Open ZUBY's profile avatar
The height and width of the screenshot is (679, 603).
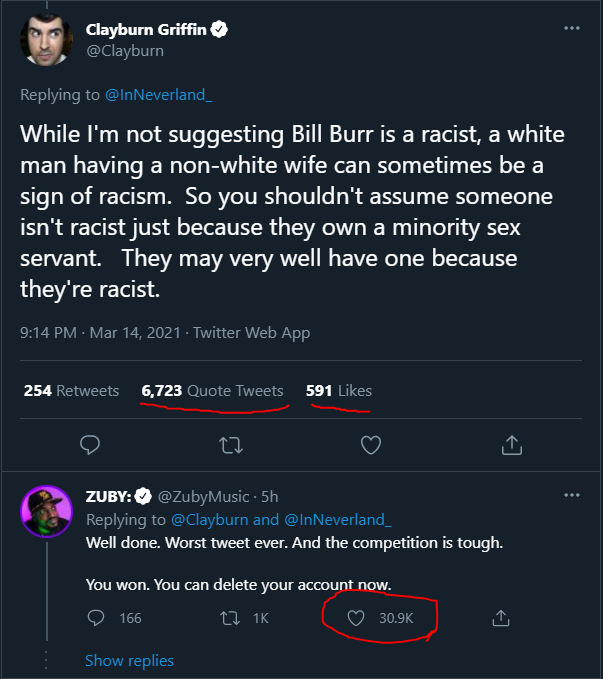pyautogui.click(x=46, y=511)
